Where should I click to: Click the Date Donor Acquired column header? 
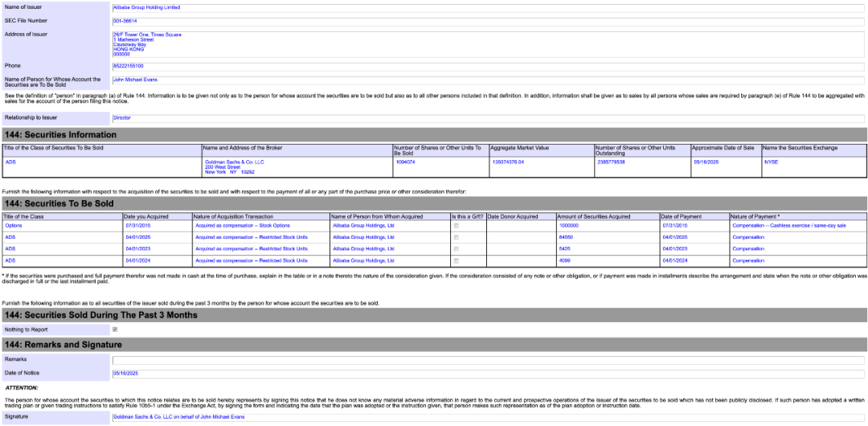[x=520, y=216]
